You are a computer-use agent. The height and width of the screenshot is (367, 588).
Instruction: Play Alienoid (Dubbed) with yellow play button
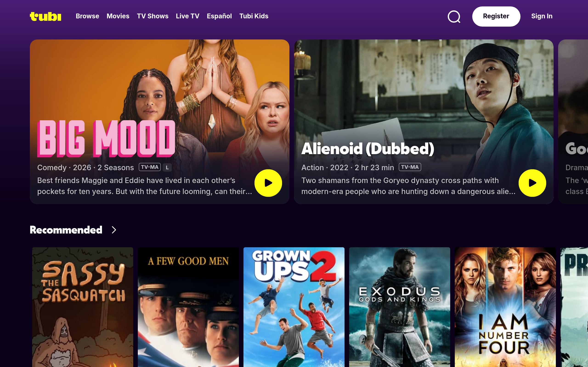click(x=532, y=183)
